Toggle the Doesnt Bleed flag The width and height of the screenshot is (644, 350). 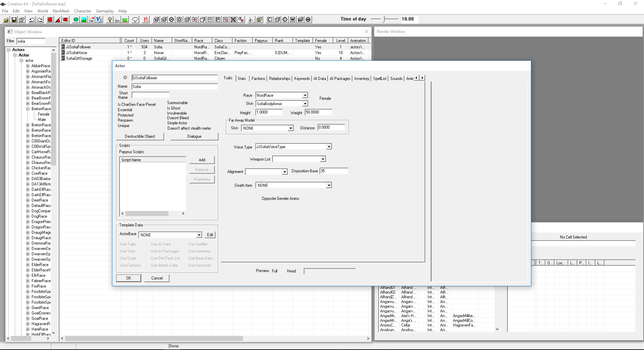pyautogui.click(x=178, y=118)
